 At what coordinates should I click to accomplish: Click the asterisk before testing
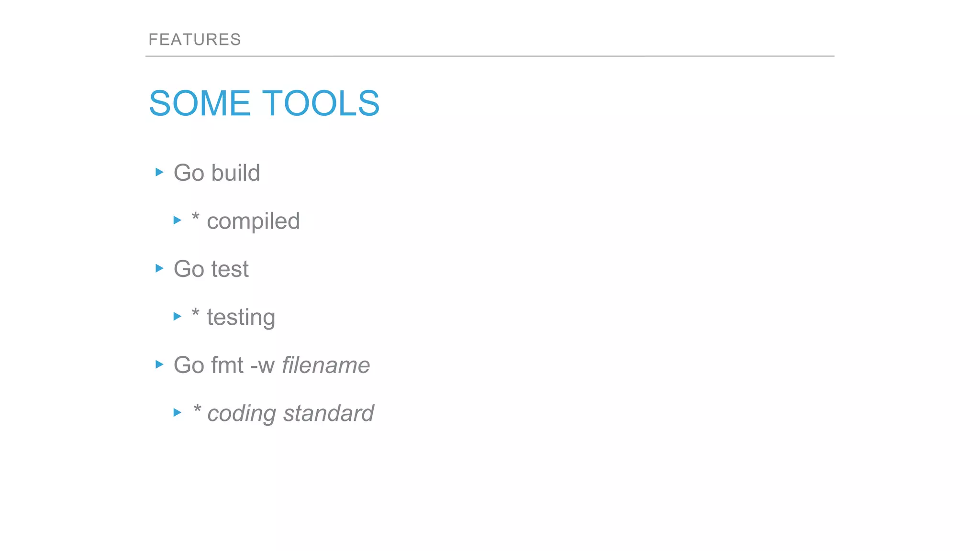click(195, 313)
